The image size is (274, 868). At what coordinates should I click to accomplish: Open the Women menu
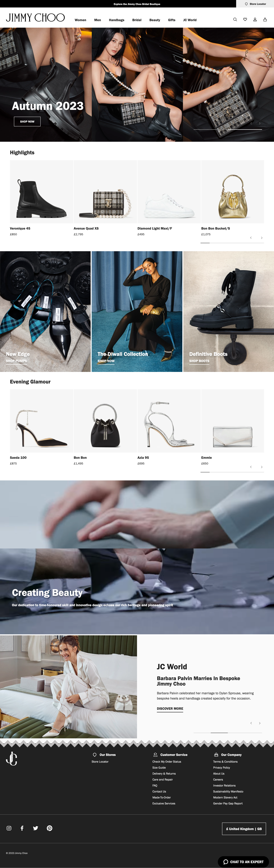pyautogui.click(x=80, y=20)
